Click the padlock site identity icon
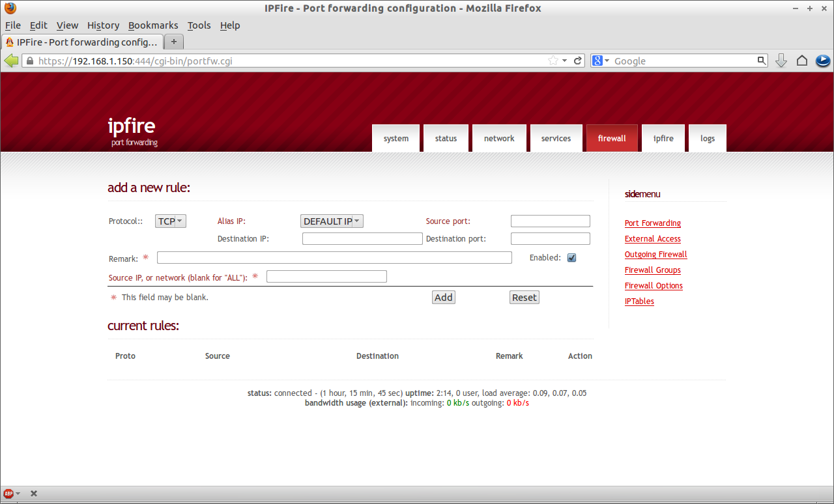834x504 pixels. (29, 61)
